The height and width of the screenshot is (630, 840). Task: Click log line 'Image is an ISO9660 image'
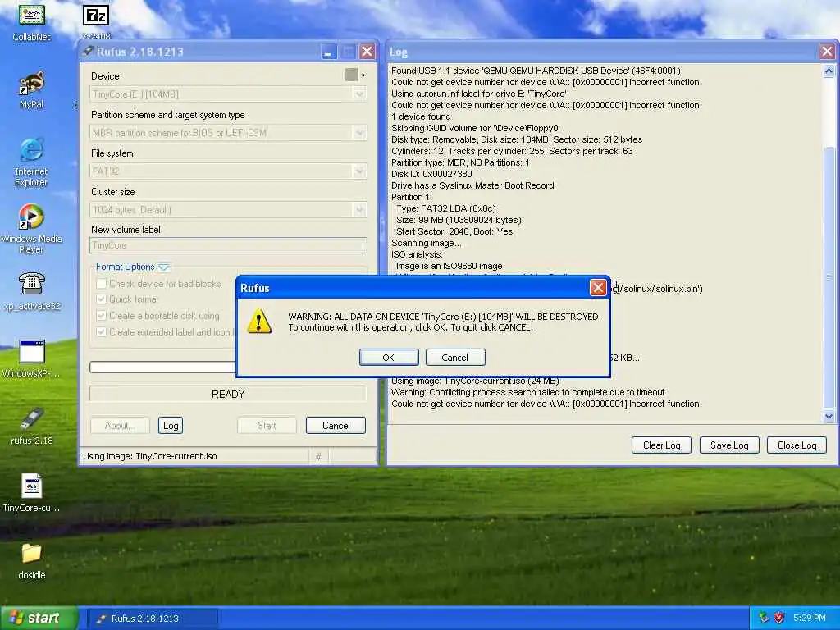click(x=449, y=266)
